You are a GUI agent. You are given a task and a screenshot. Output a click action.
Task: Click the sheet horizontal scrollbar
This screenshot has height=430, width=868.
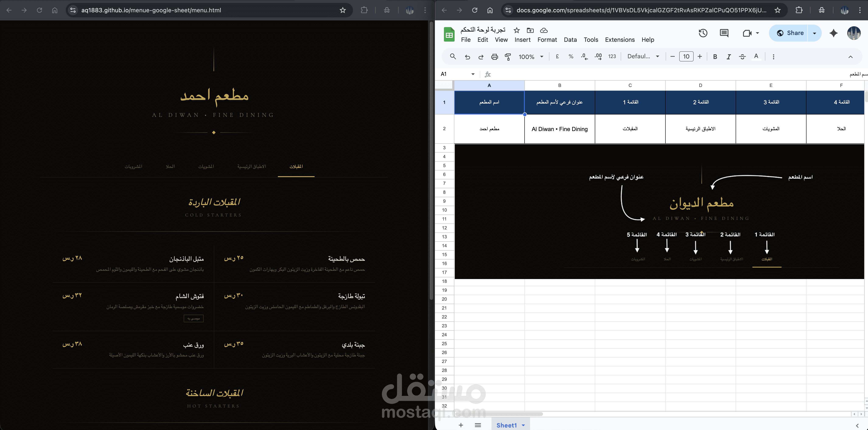tap(499, 414)
